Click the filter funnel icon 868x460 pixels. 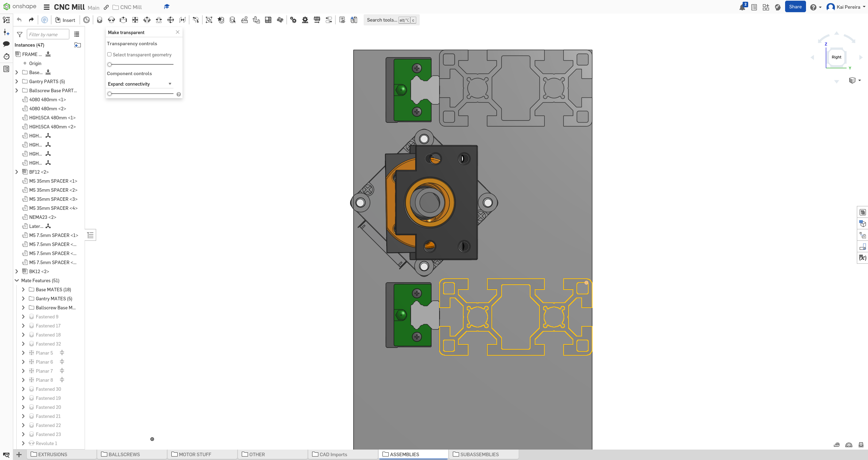[x=20, y=34]
